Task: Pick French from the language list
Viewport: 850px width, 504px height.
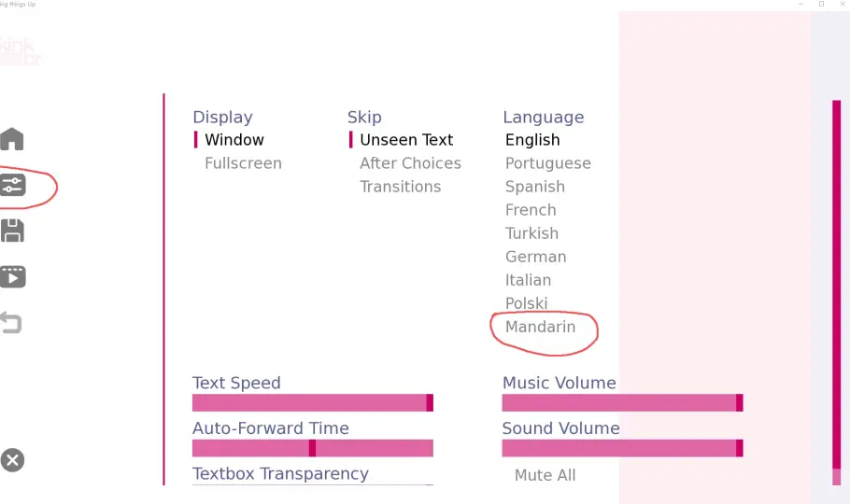Action: pyautogui.click(x=531, y=210)
